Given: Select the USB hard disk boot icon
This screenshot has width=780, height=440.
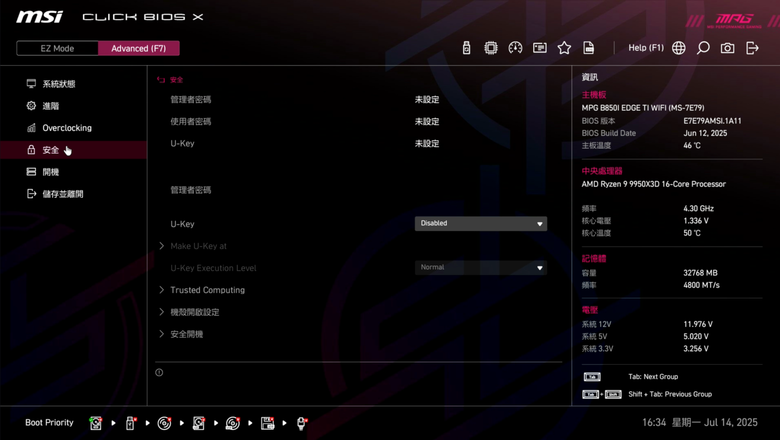Looking at the screenshot, I should coord(198,423).
